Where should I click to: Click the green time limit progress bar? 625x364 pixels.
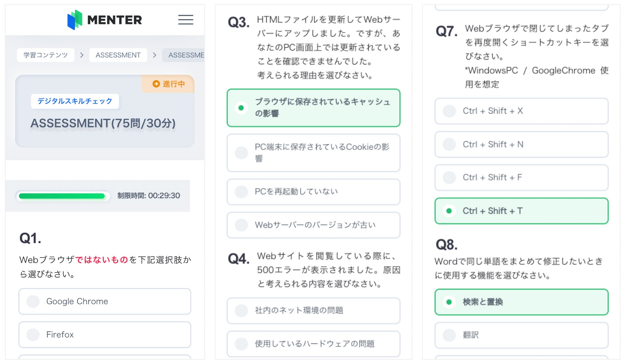(62, 196)
